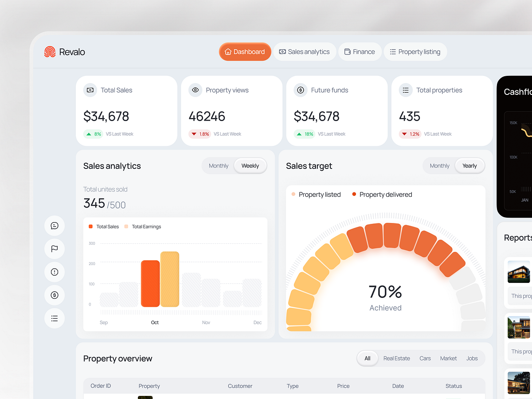Open the chat message sidebar icon

(x=55, y=226)
